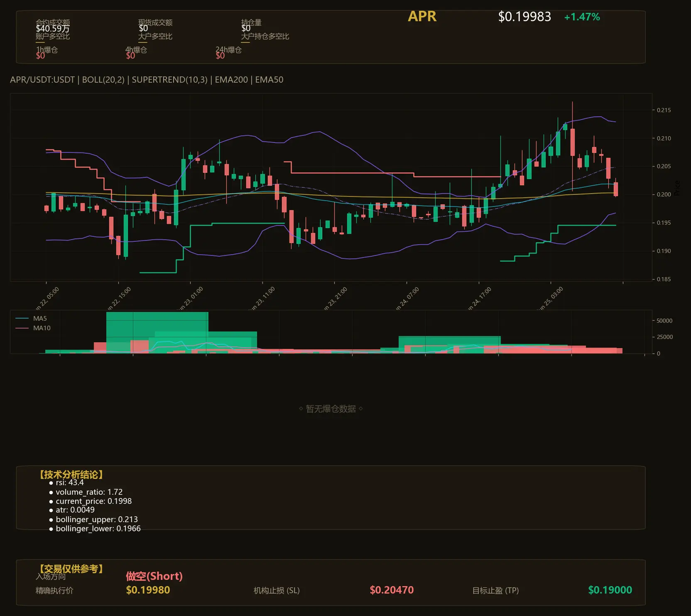
Task: Click the 大户多空比 label
Action: pyautogui.click(x=155, y=36)
